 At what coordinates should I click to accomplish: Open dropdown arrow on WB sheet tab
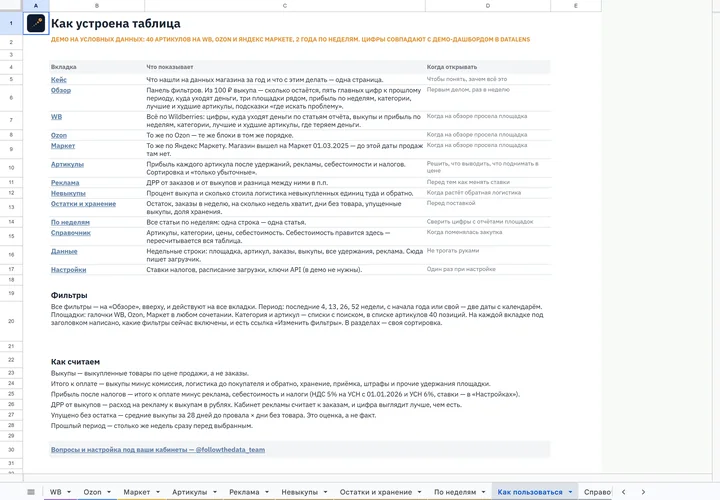click(x=69, y=492)
